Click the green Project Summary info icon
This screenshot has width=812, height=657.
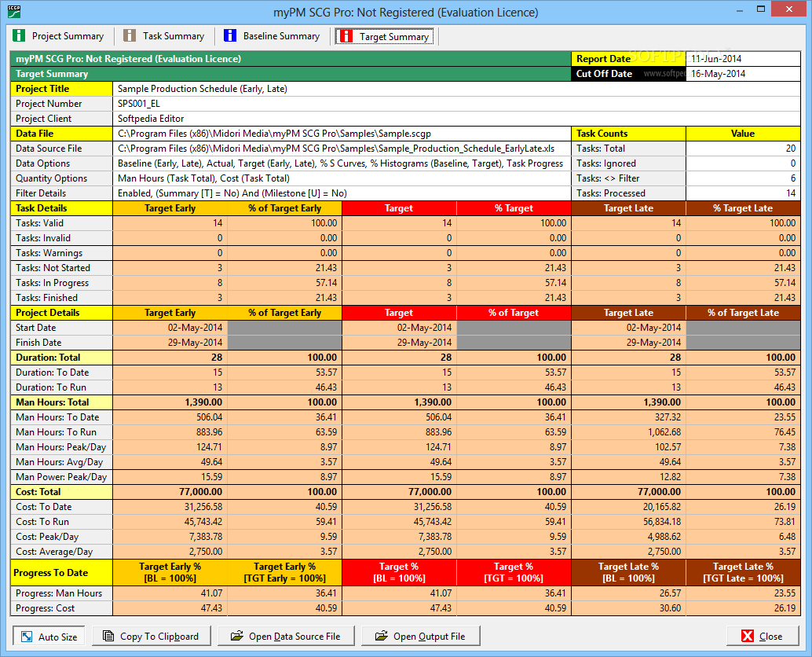19,35
